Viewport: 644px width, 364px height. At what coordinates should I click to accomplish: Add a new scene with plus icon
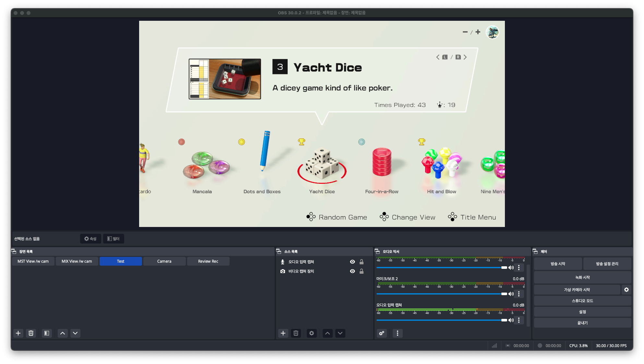pos(18,333)
